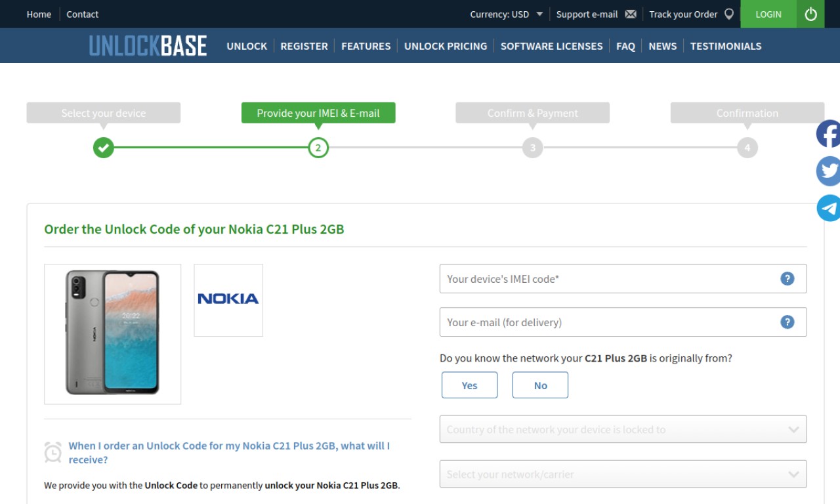Click the step 3 progress marker
The image size is (840, 504).
(532, 148)
